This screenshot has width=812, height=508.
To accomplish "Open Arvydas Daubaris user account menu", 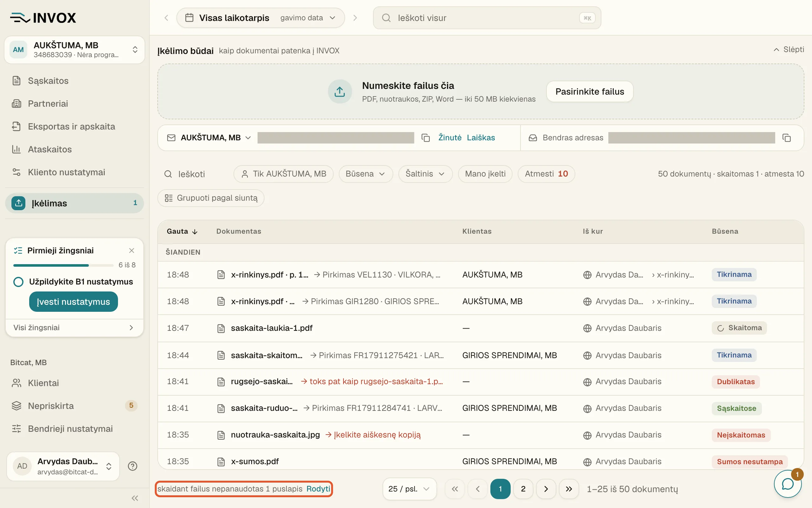I will click(63, 466).
